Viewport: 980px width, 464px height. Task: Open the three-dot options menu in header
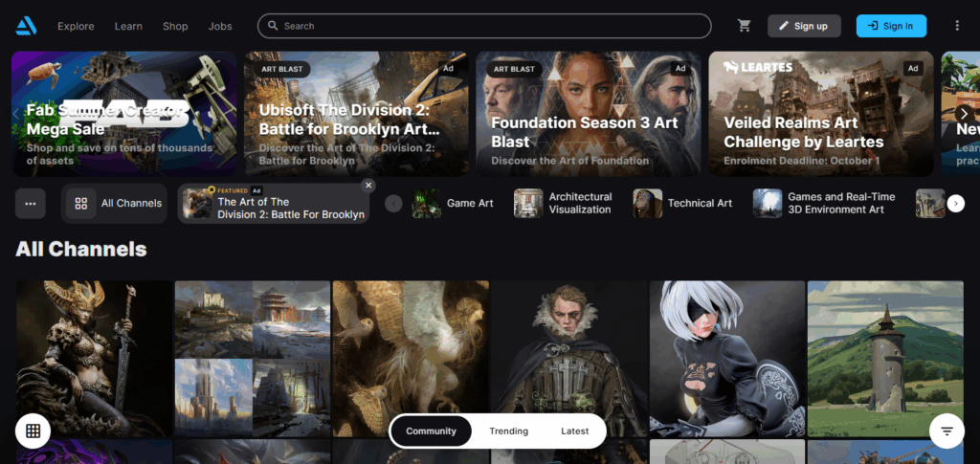coord(957,26)
